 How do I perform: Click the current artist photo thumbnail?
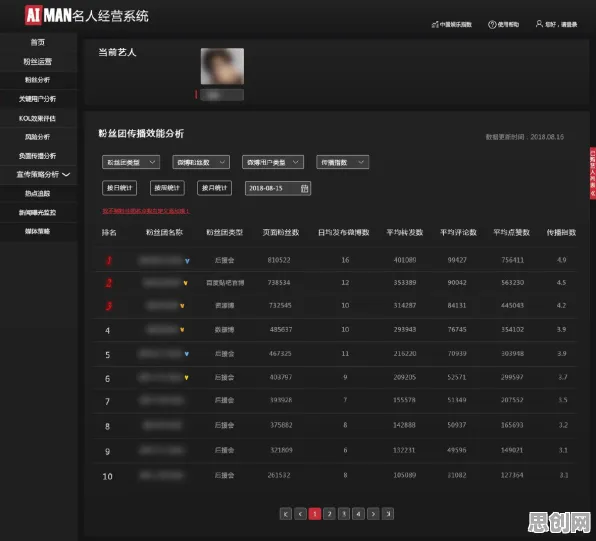coord(222,66)
